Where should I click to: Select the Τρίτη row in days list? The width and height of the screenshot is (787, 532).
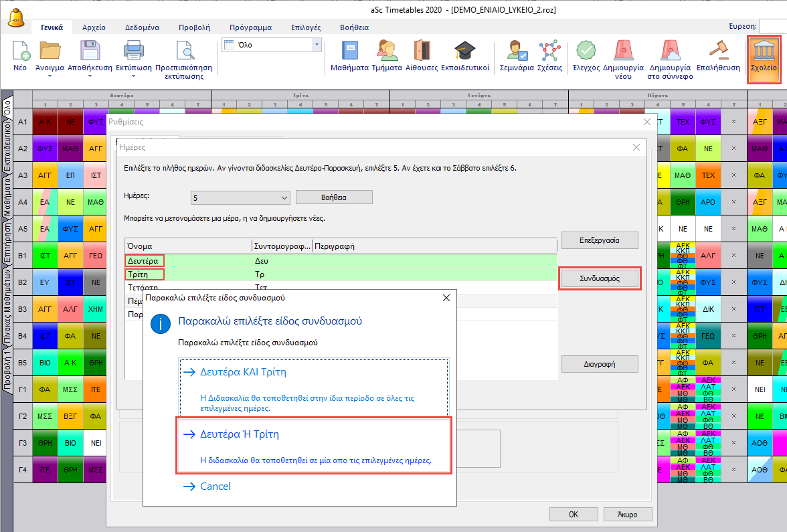pyautogui.click(x=145, y=274)
